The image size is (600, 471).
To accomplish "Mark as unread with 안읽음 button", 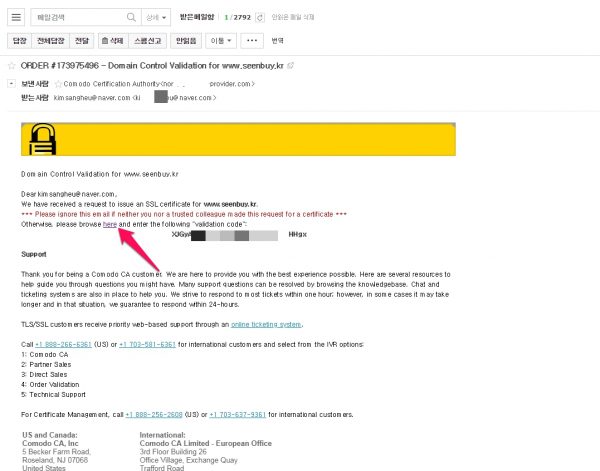I will point(187,40).
